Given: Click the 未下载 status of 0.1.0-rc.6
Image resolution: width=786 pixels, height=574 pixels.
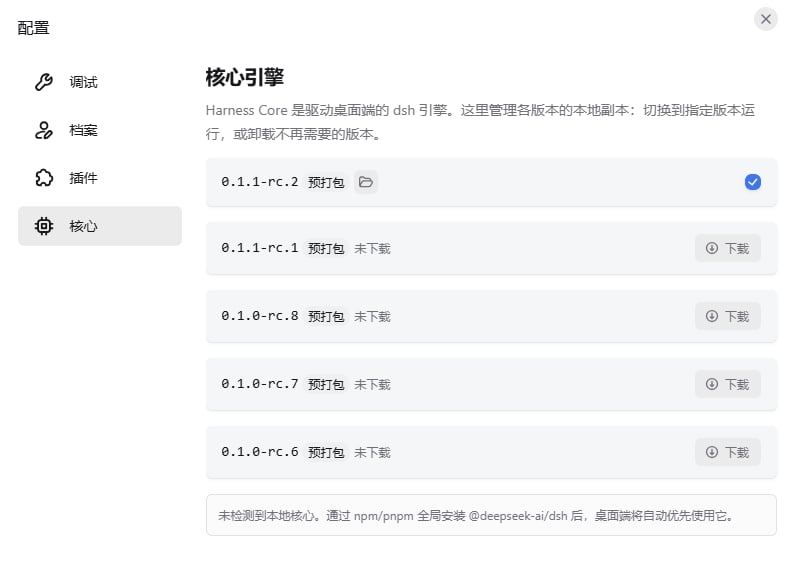Looking at the screenshot, I should click(x=372, y=453).
